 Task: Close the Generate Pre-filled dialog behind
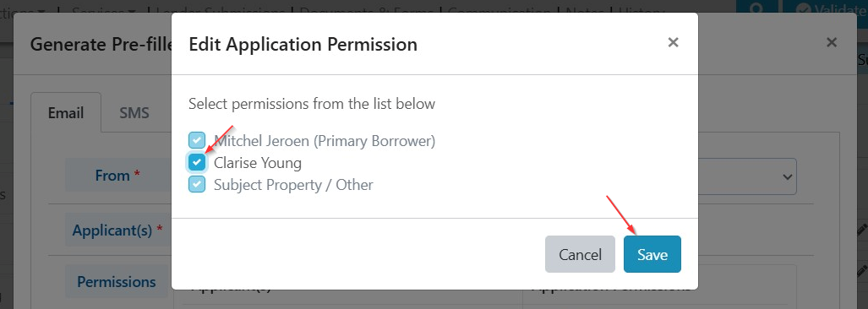tap(831, 42)
